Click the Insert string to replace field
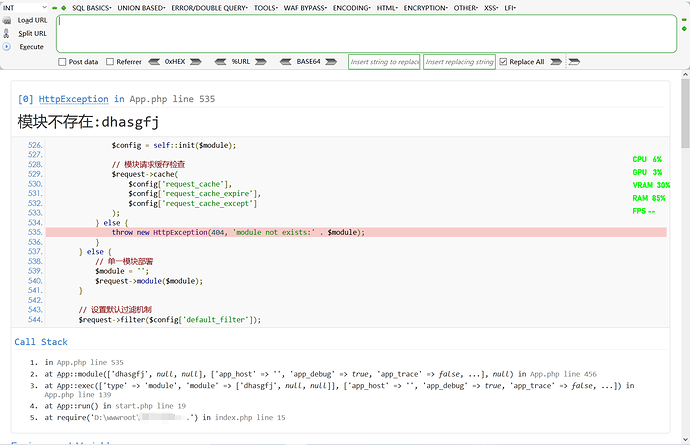This screenshot has width=690, height=445. [x=384, y=62]
